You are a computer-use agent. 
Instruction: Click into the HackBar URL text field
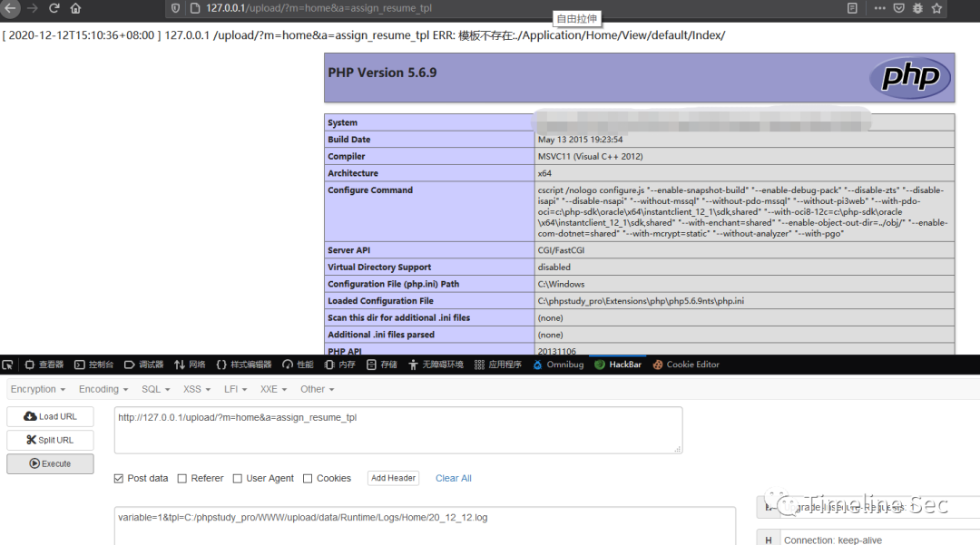[x=397, y=430]
